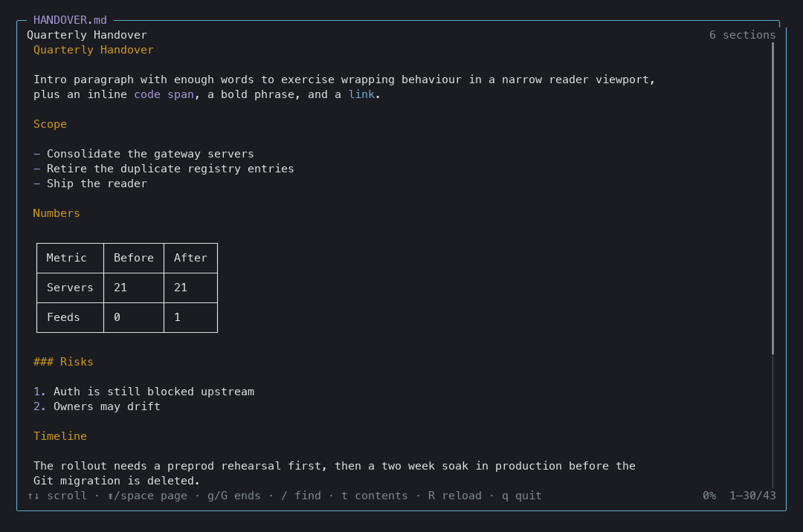Click the 'Numbers' heading
803x532 pixels.
pyautogui.click(x=57, y=213)
